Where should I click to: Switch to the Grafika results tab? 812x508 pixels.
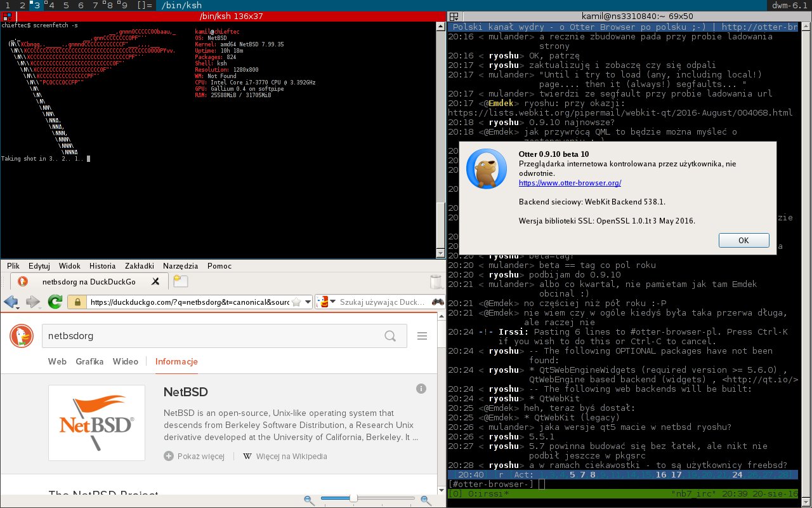[89, 361]
